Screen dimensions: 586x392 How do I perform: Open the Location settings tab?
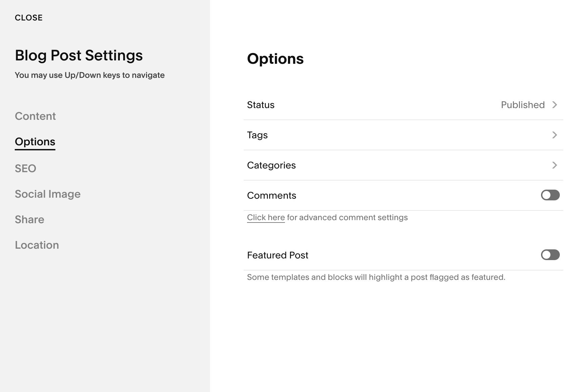click(37, 245)
